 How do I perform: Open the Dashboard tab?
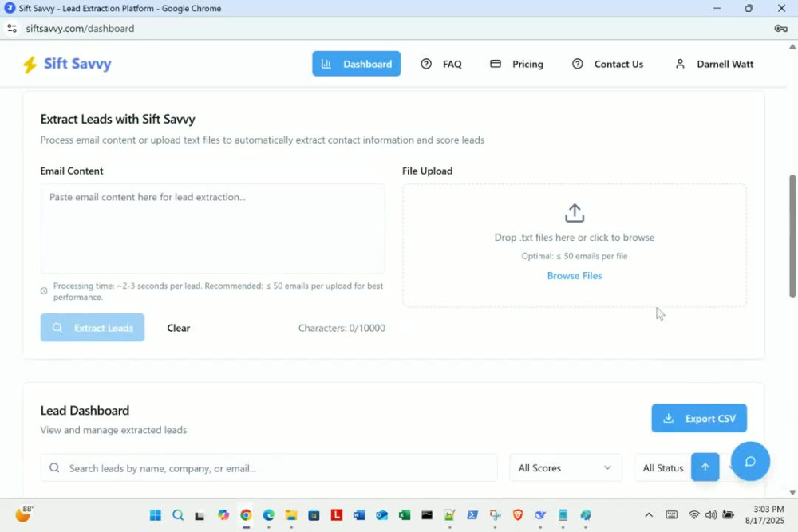[356, 64]
